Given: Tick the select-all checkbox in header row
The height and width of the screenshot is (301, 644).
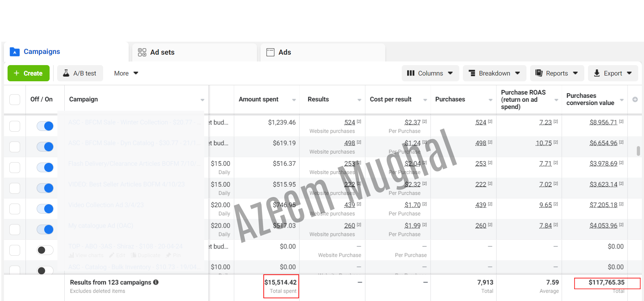Looking at the screenshot, I should pos(15,100).
